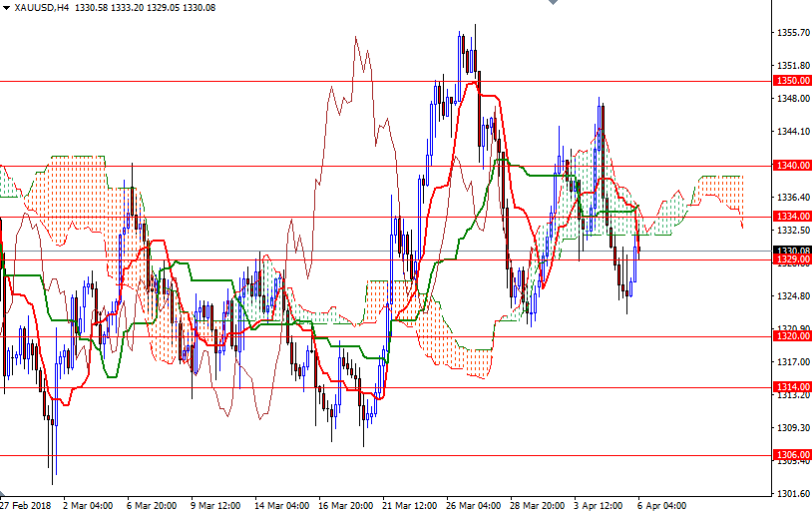Viewport: 812px width, 513px height.
Task: Click the 6 Mar 20:00 time label
Action: tap(152, 505)
